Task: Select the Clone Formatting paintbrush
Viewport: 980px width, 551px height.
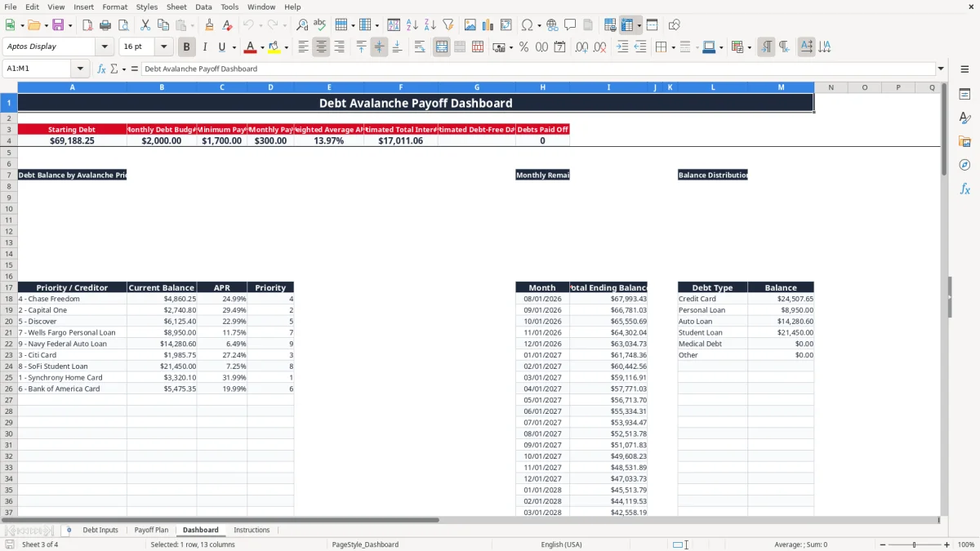Action: (x=210, y=25)
